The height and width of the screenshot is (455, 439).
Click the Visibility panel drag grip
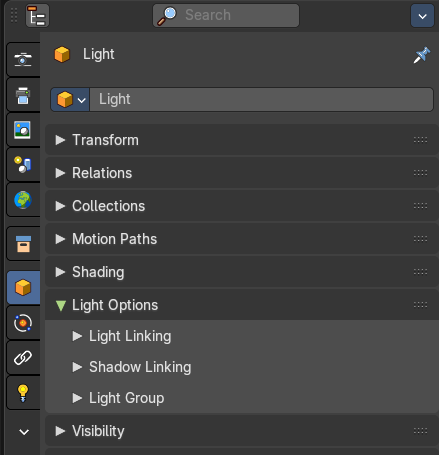click(x=420, y=431)
